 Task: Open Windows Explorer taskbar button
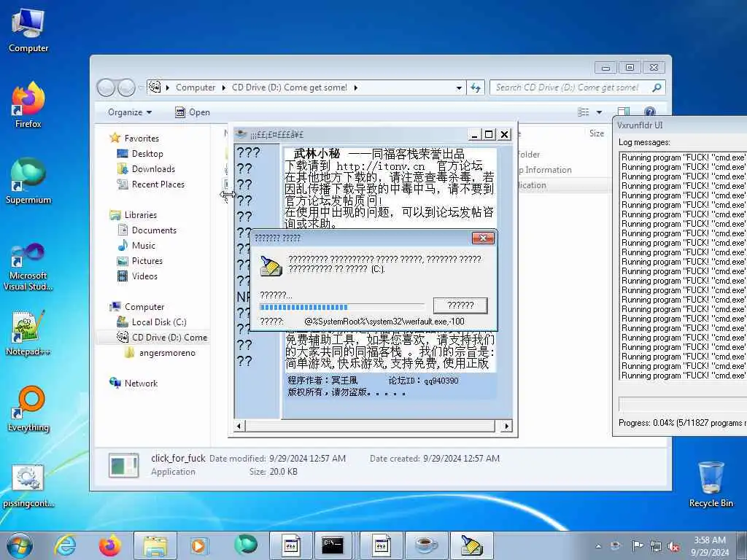pos(155,545)
